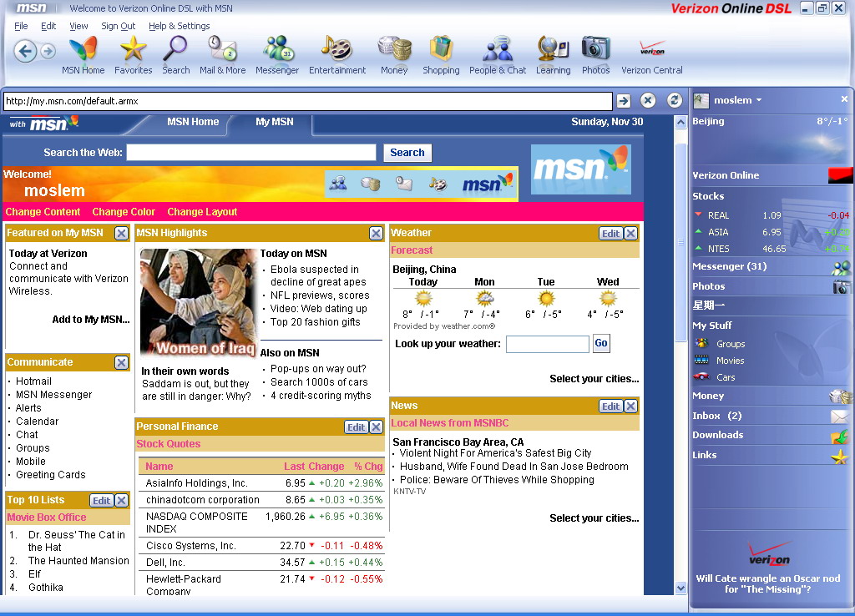Expand the moslem user dropdown

coord(759,100)
